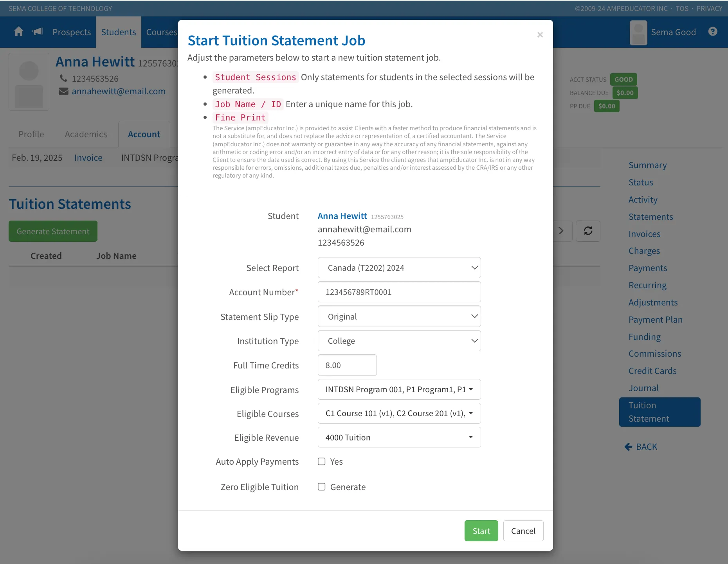
Task: Open the TOS link
Action: click(682, 8)
